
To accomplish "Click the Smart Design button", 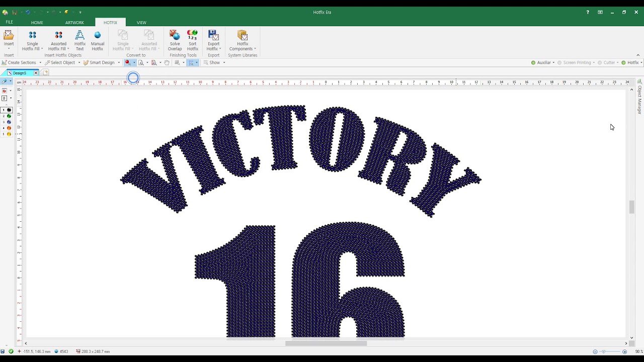I will coord(100,63).
